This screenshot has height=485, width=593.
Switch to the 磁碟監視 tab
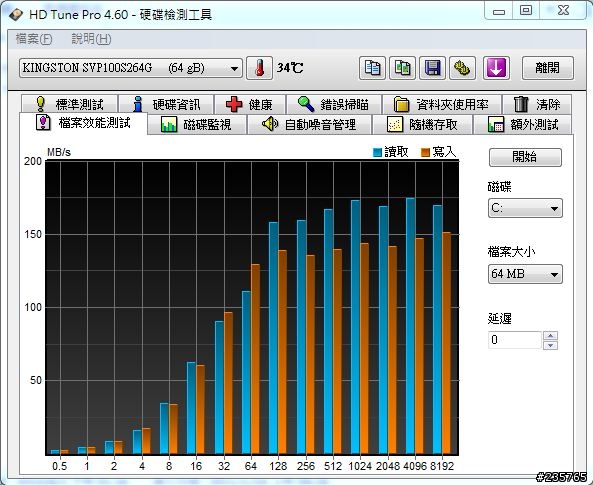197,124
